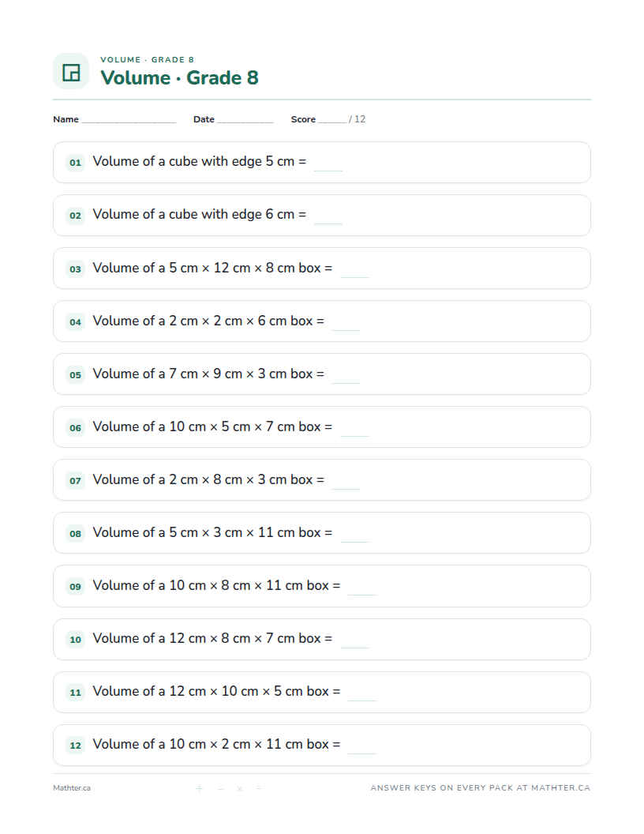Click the question text for 7 cm × 9 cm × 3 cm box
This screenshot has height=834, width=644.
208,374
